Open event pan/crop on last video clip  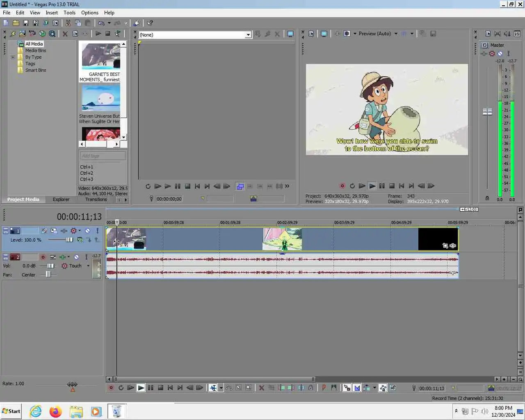(x=445, y=246)
